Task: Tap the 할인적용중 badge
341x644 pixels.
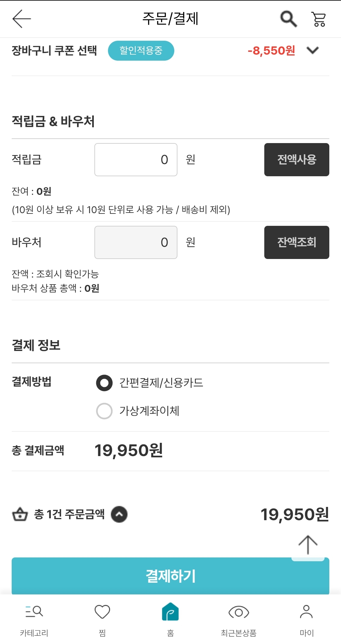Action: pos(141,51)
